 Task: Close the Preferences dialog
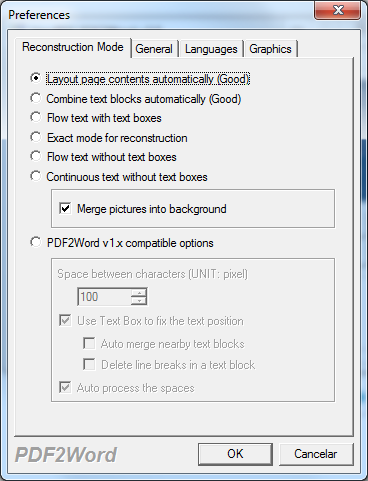(x=338, y=10)
